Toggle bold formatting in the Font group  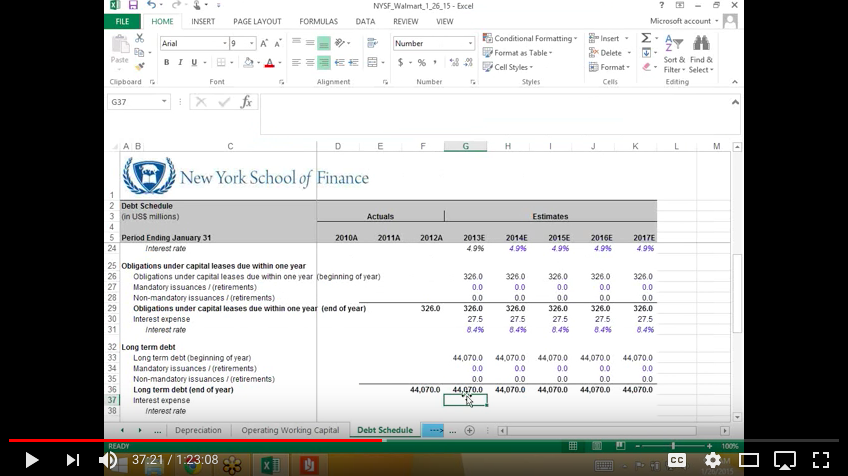point(167,63)
